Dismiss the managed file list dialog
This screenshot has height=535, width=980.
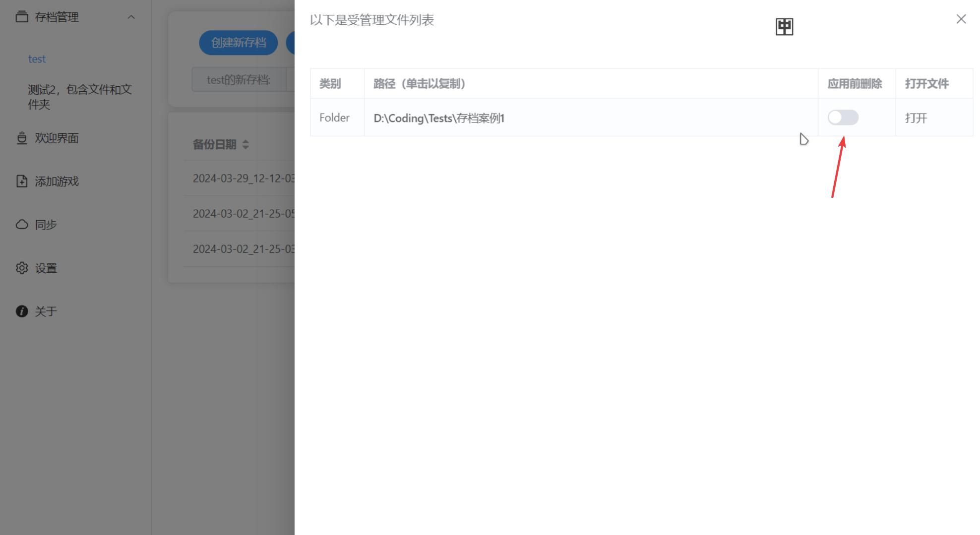[961, 19]
